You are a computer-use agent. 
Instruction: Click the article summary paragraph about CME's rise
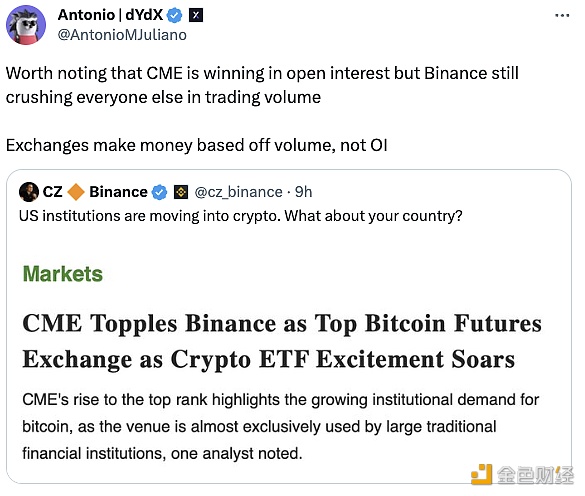[x=281, y=426]
